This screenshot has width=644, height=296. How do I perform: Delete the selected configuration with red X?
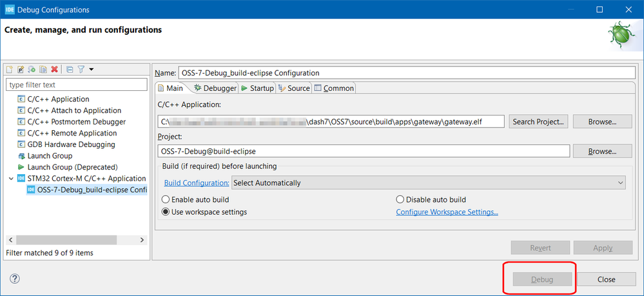(x=55, y=70)
